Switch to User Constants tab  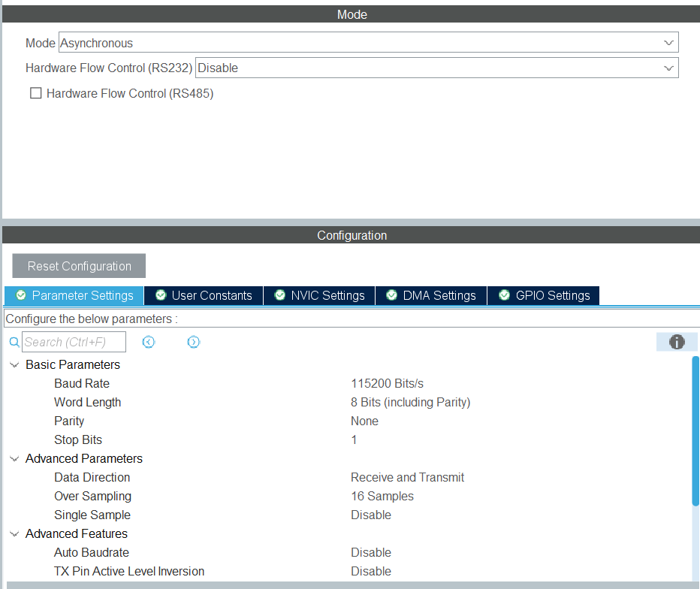(x=204, y=295)
